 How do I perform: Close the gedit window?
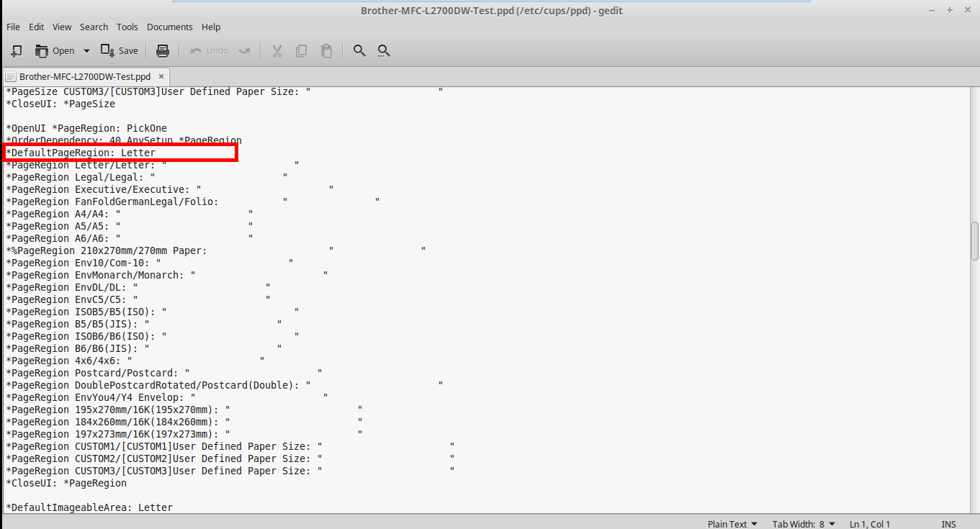(x=966, y=10)
